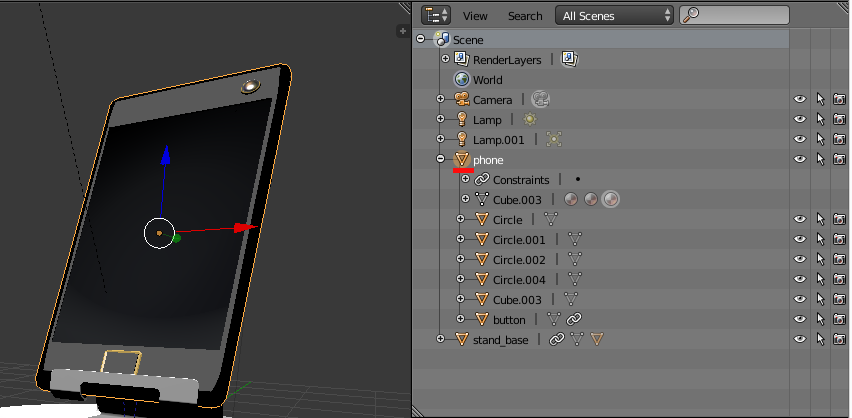852x418 pixels.
Task: Expand the stand_base node
Action: (441, 339)
